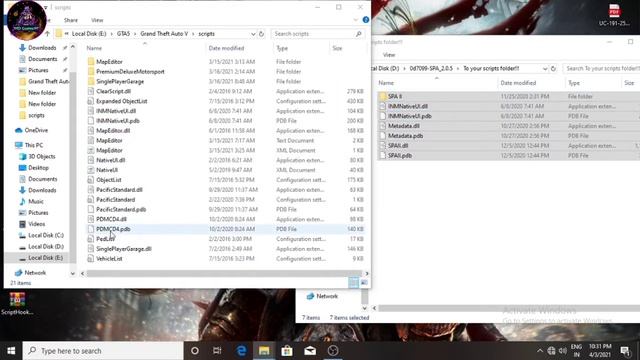
Task: Open Network in left navigation pane
Action: 35,273
